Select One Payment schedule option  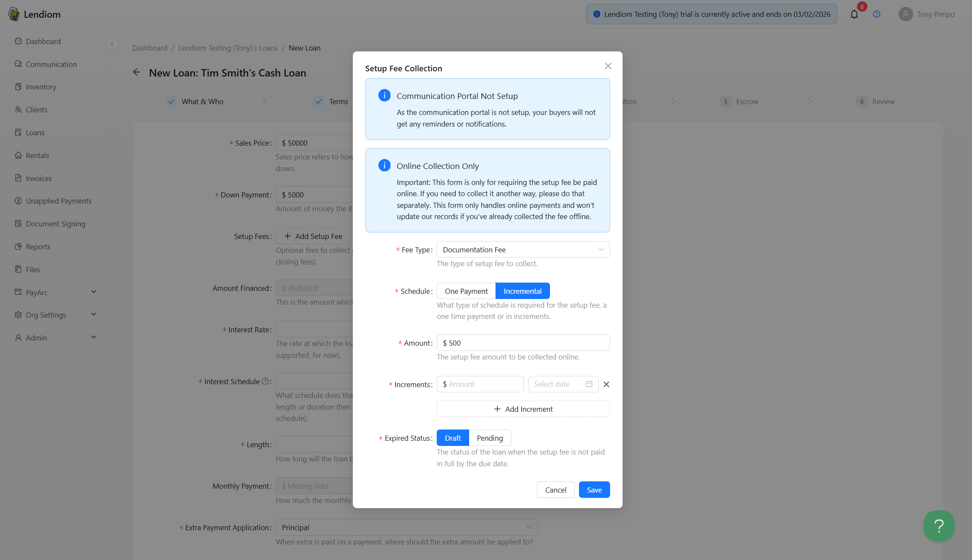(466, 291)
